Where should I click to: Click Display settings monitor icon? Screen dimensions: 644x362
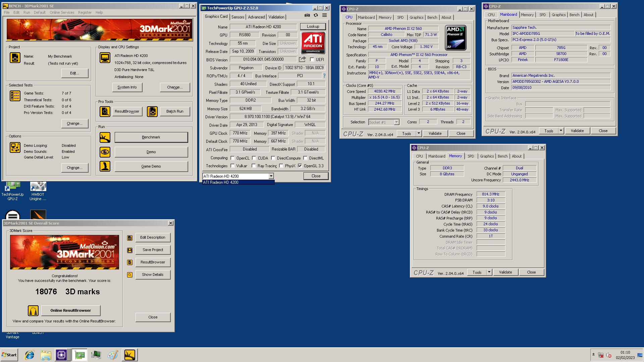(x=105, y=58)
